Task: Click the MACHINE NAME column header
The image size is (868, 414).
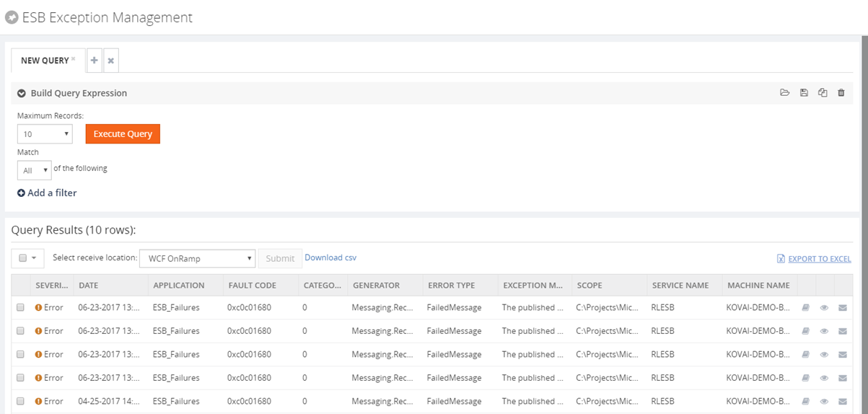Action: tap(759, 286)
